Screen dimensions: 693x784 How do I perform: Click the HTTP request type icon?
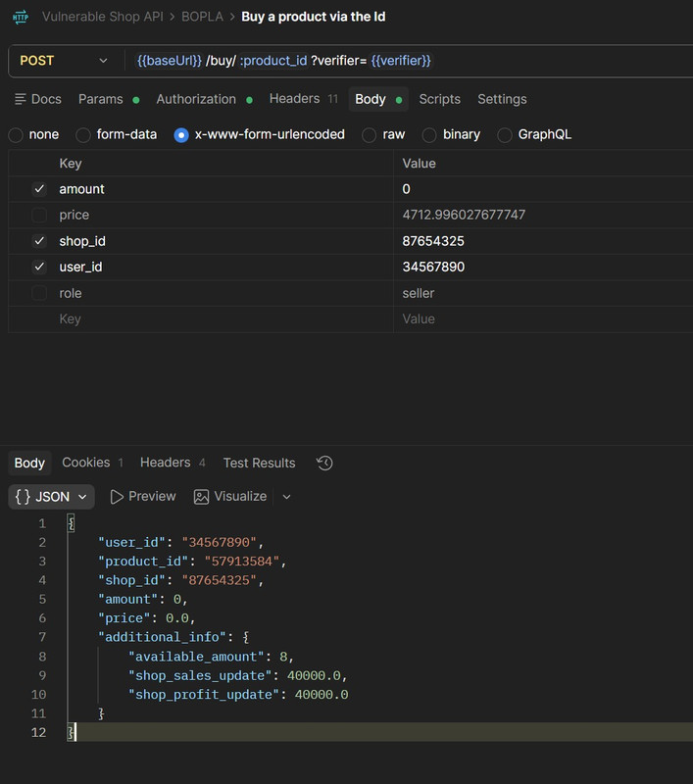point(21,17)
